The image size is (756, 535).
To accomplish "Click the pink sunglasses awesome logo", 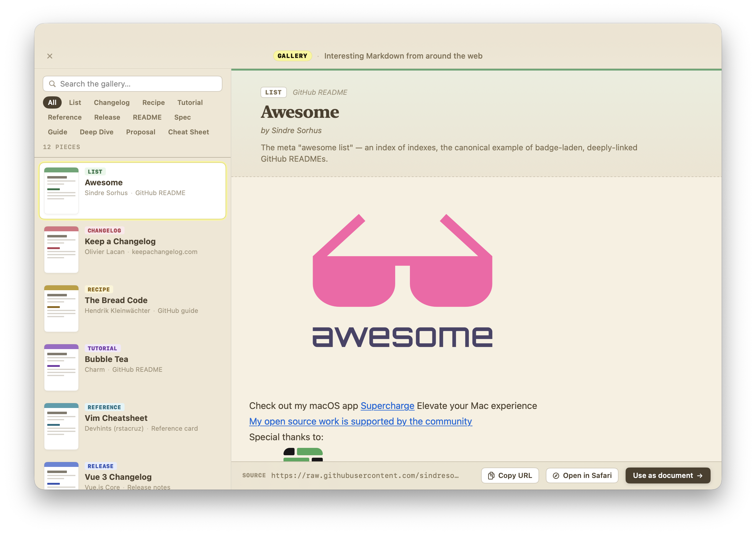I will click(402, 280).
